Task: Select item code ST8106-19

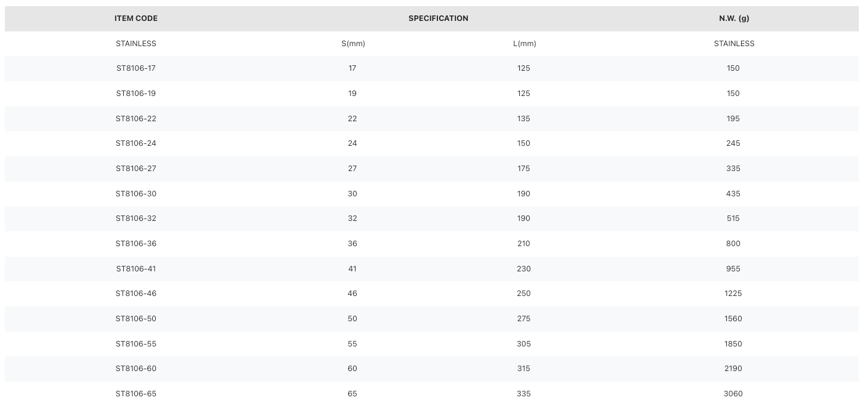Action: 136,94
